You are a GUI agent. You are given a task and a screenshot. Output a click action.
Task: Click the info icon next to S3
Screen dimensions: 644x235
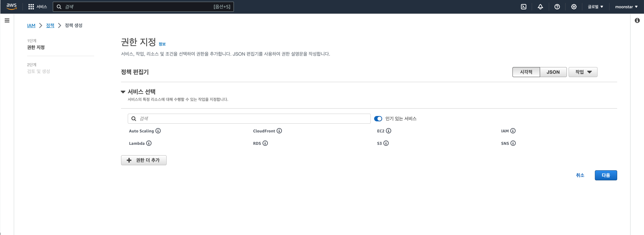(x=386, y=143)
